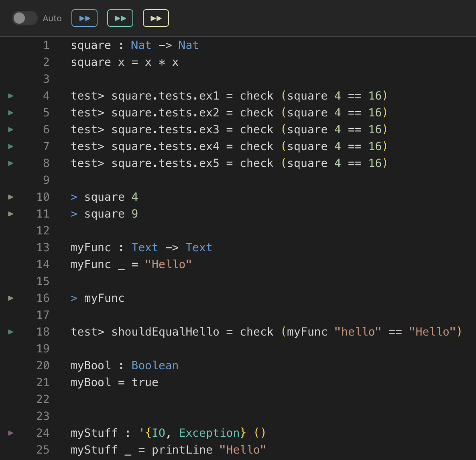Image resolution: width=476 pixels, height=460 pixels.
Task: Run the 'square 4' watch expression
Action: pyautogui.click(x=10, y=197)
